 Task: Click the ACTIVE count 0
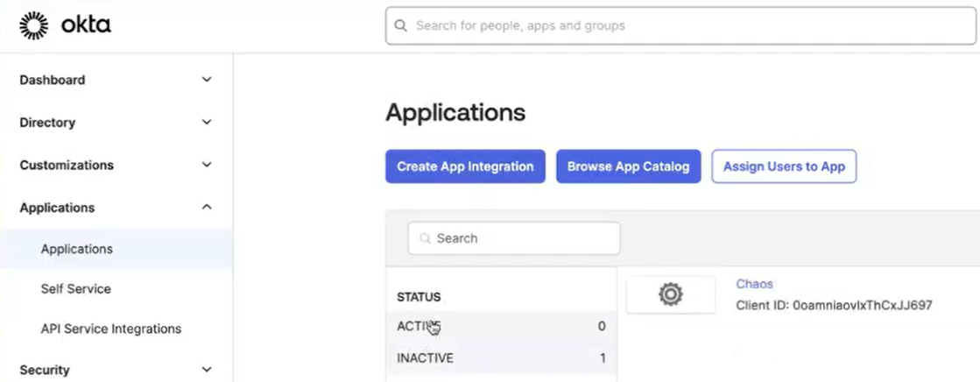[x=602, y=326]
